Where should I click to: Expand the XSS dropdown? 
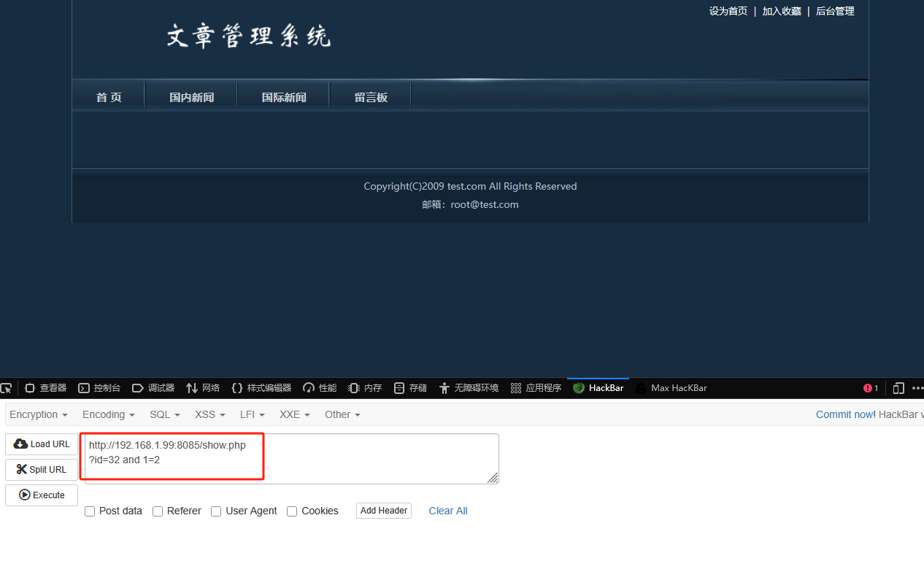[210, 414]
